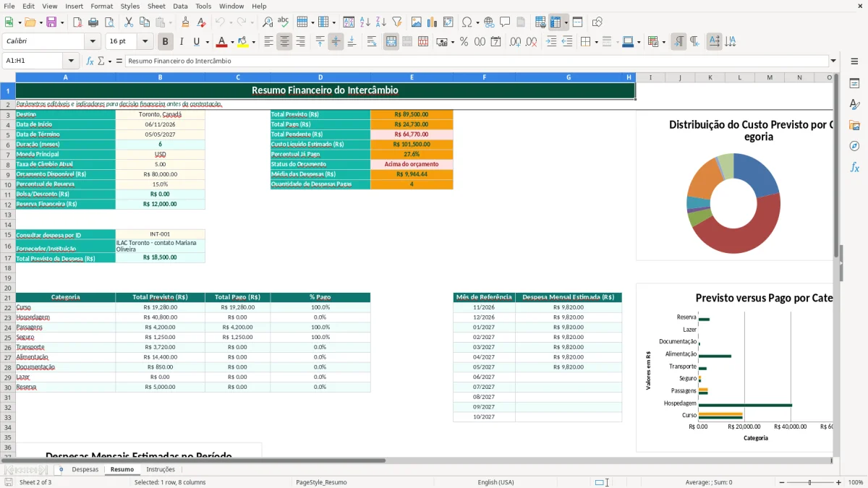The image size is (868, 488).
Task: Open the Data menu
Action: 180,6
